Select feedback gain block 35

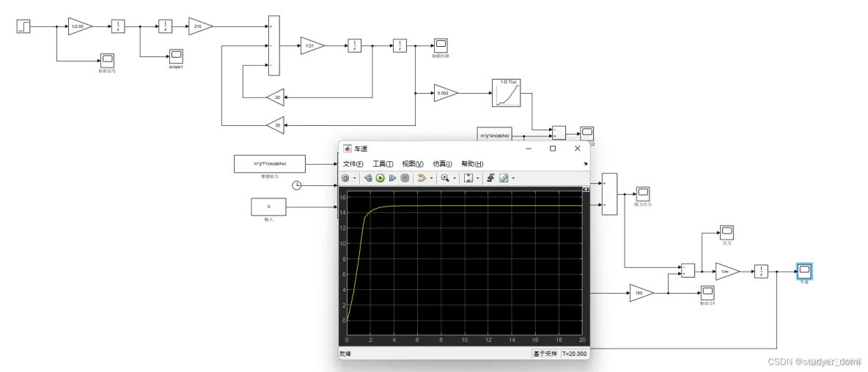point(275,125)
